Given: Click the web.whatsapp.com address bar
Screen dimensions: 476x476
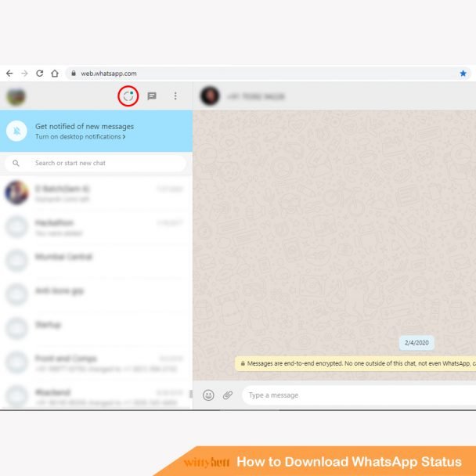Looking at the screenshot, I should [235, 74].
